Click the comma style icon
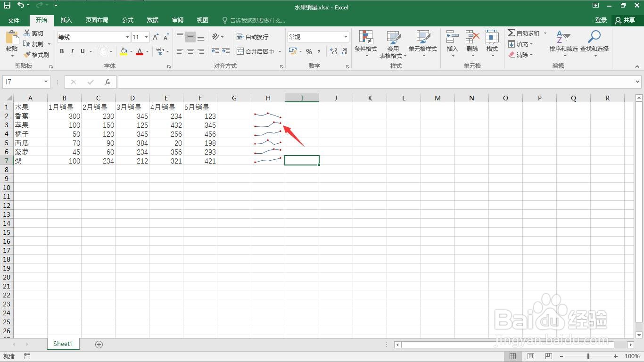 [x=319, y=51]
